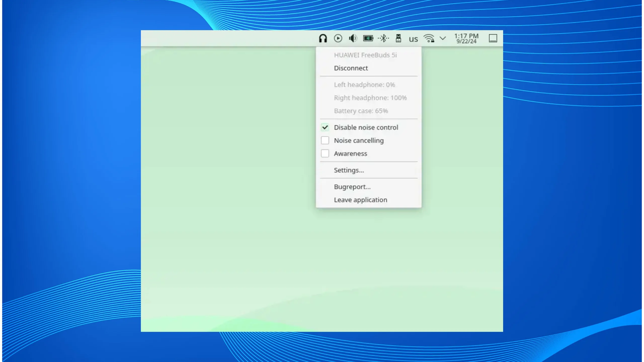Choose Leave application to quit
The image size is (644, 362).
(369, 200)
